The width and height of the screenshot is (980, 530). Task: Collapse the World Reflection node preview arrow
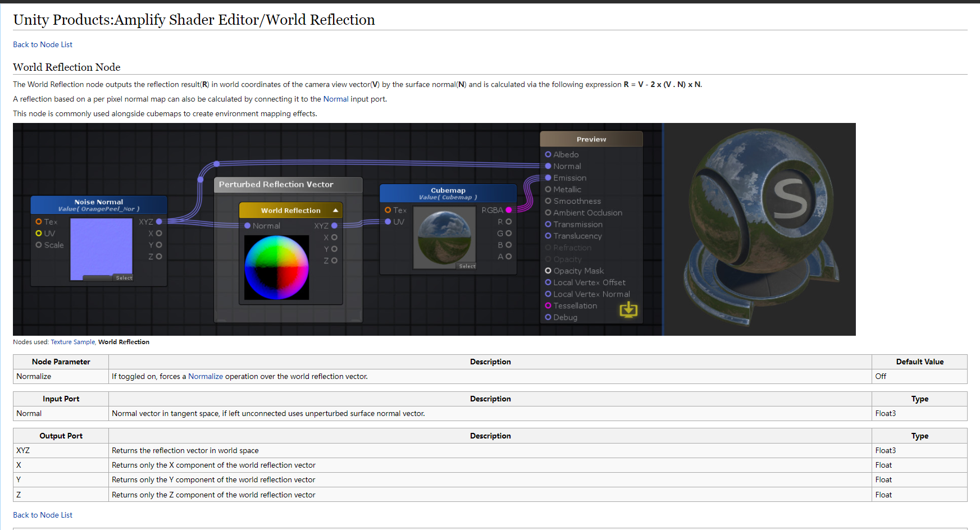pyautogui.click(x=335, y=210)
